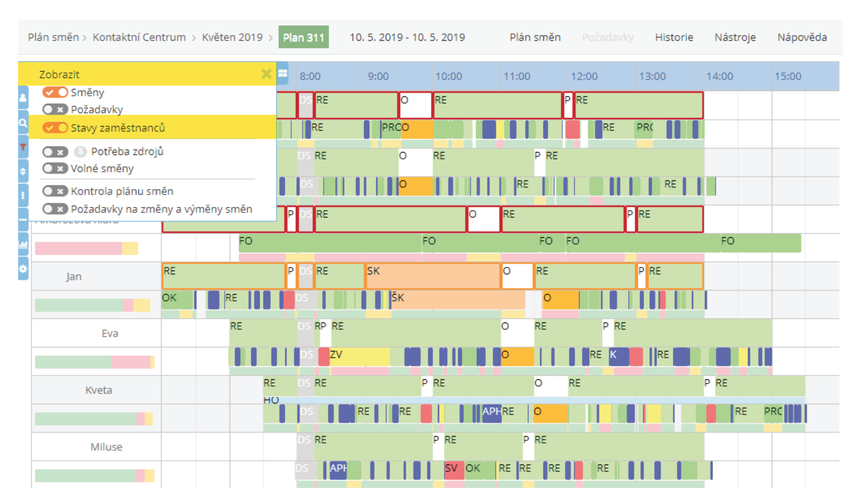Click the Plan 311 button
Screen dimensions: 868x504
(x=303, y=37)
